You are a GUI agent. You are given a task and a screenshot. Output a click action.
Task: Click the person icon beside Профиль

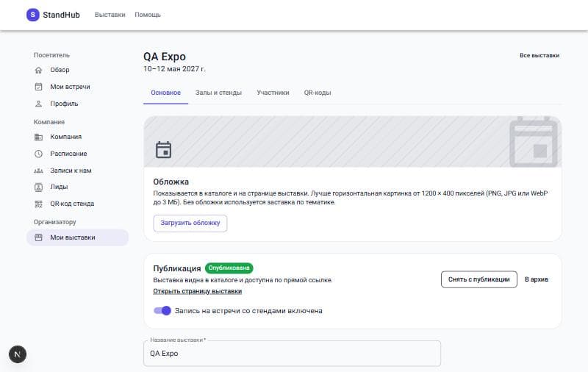(39, 104)
